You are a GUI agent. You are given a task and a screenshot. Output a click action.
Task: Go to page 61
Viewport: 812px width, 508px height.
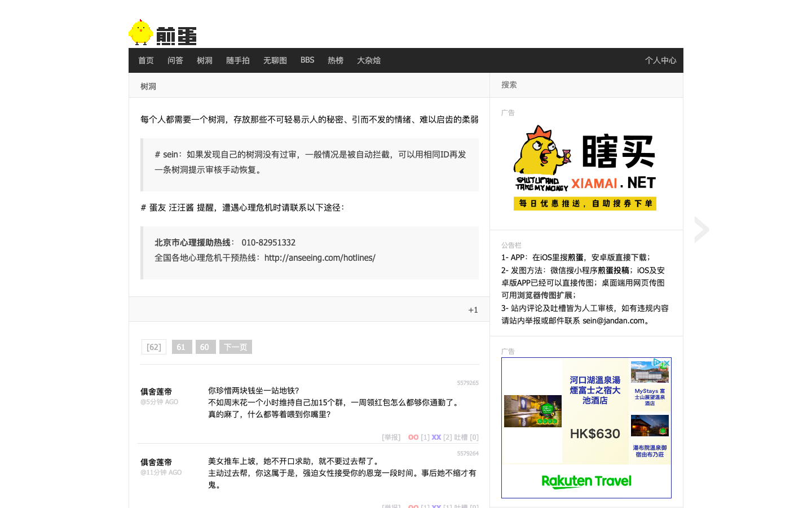(182, 347)
